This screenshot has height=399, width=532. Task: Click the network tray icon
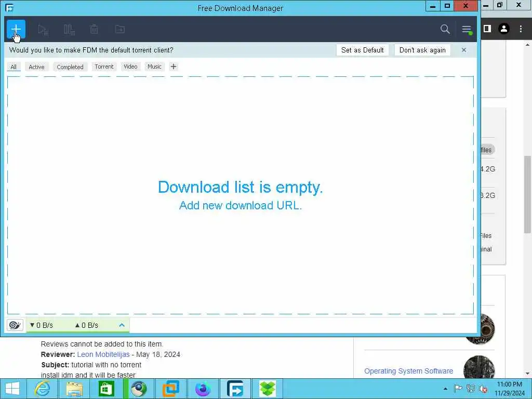click(x=471, y=389)
